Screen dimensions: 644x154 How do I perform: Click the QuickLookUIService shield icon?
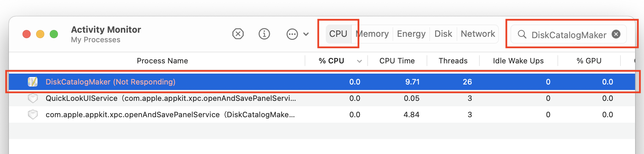click(33, 98)
